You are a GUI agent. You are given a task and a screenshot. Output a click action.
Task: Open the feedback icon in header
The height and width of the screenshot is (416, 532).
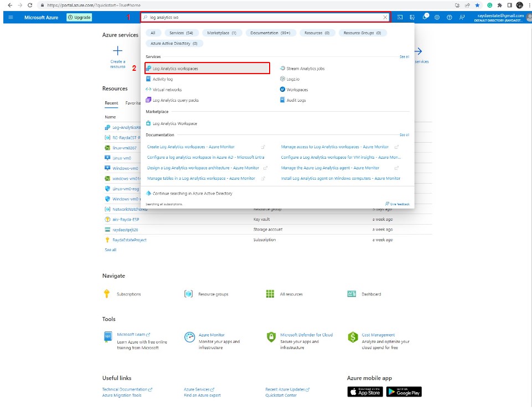coord(462,17)
